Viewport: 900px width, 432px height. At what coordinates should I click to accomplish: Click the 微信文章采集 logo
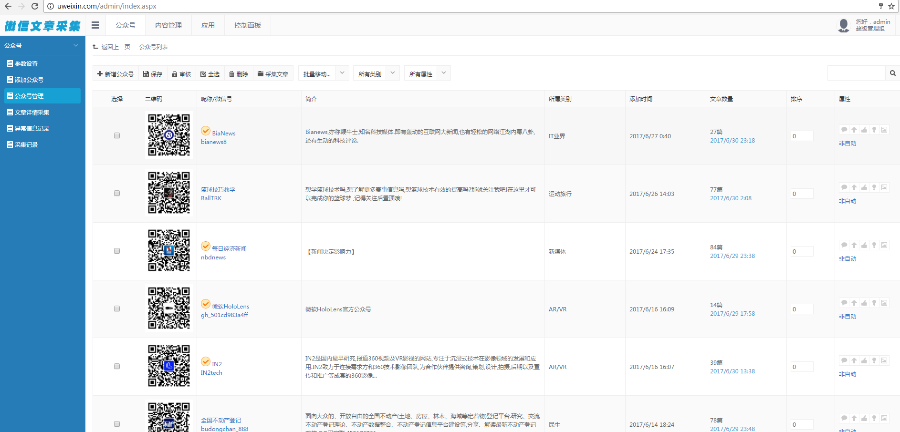pos(42,26)
